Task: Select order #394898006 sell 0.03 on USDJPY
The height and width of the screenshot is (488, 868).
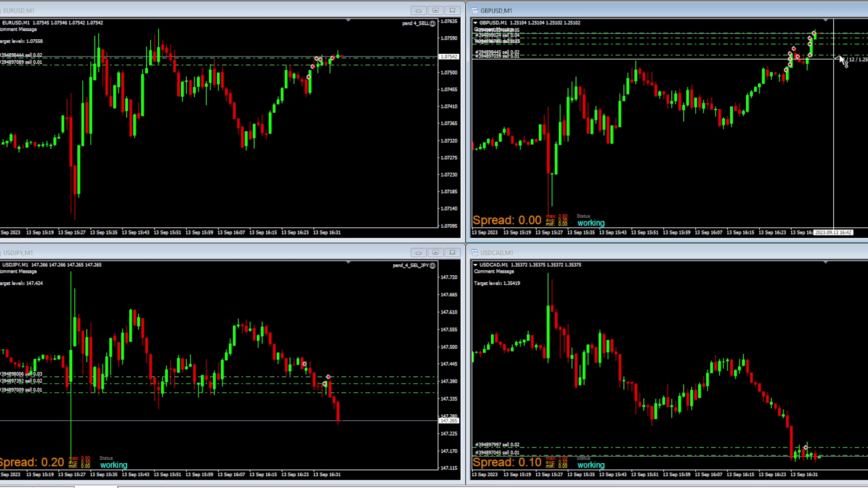Action: point(21,374)
